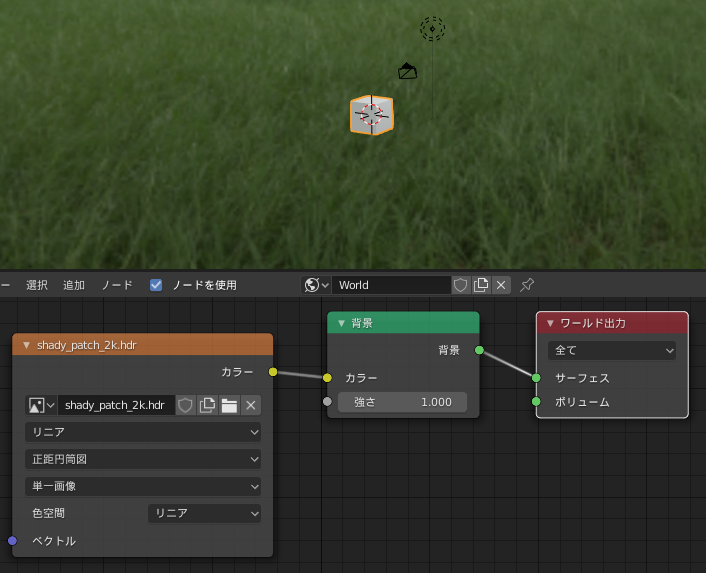Open the interpolation リニア dropdown at top
706x573 pixels.
point(143,432)
